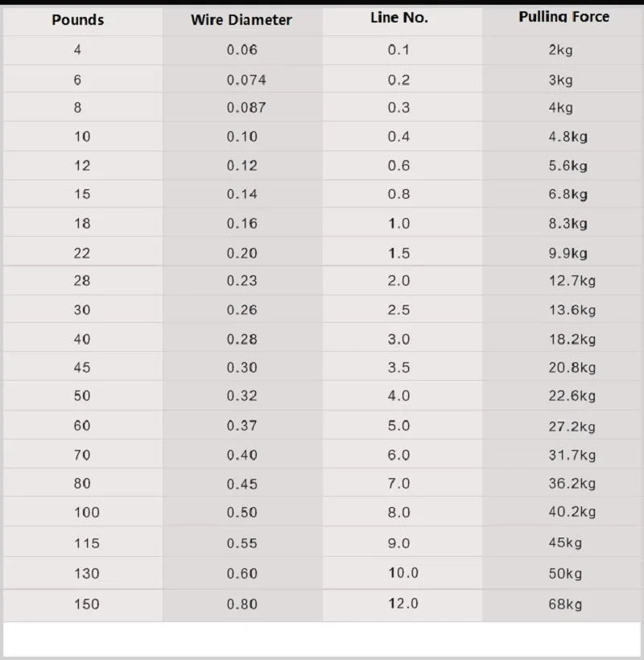Screen dimensions: 644x660
Task: Click the 68kg pulling force cell
Action: [x=565, y=604]
